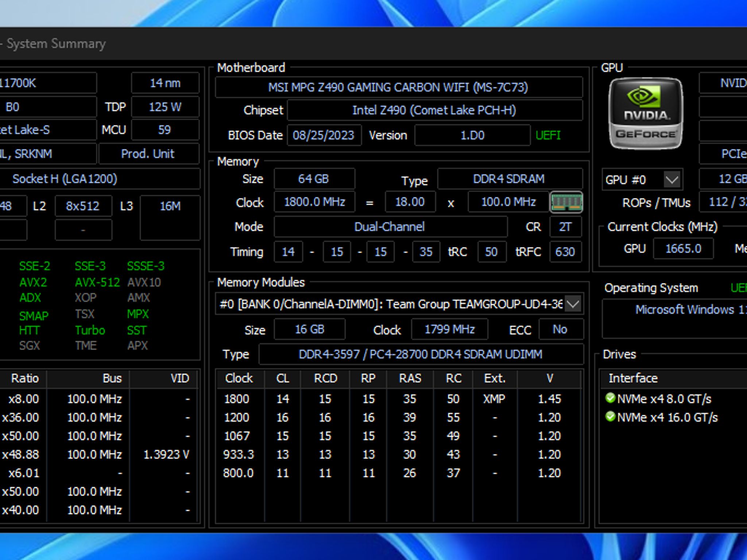Click the L2 cache 8x512 value
Screen dimensions: 747x560
[83, 206]
